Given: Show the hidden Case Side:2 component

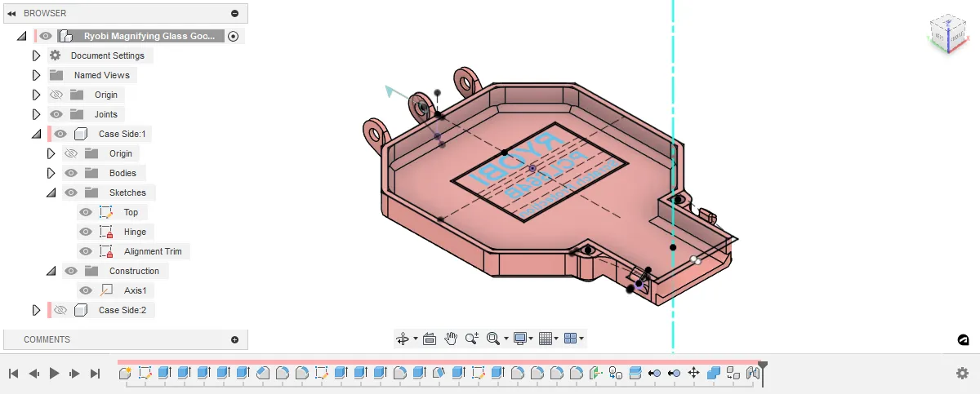Looking at the screenshot, I should click(60, 310).
